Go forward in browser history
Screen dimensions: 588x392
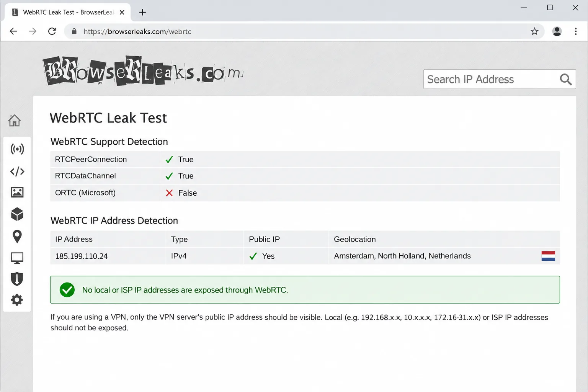[x=33, y=31]
